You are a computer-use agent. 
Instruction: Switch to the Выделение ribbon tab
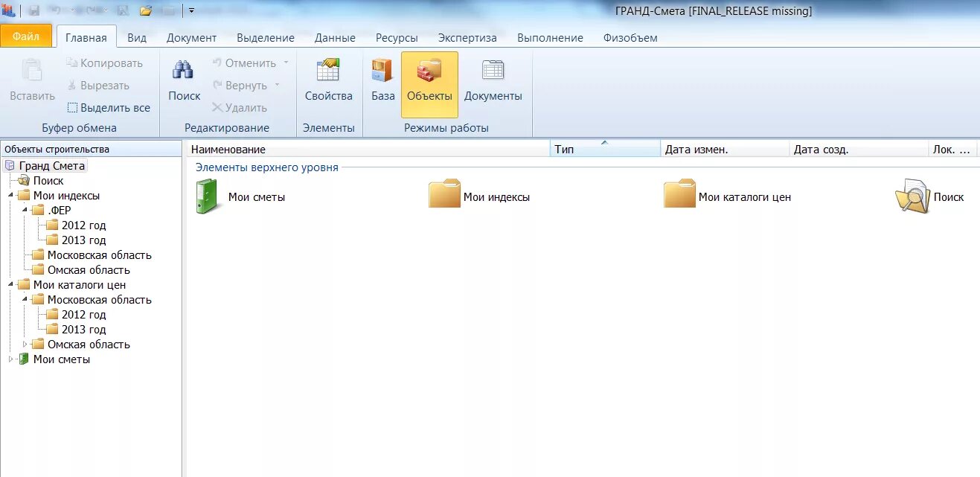tap(266, 37)
